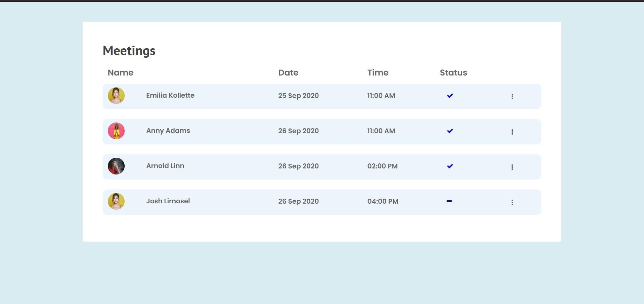Screen dimensions: 644x304
Task: Click Anny Adams' date 26 Sep 2020
Action: pos(298,131)
